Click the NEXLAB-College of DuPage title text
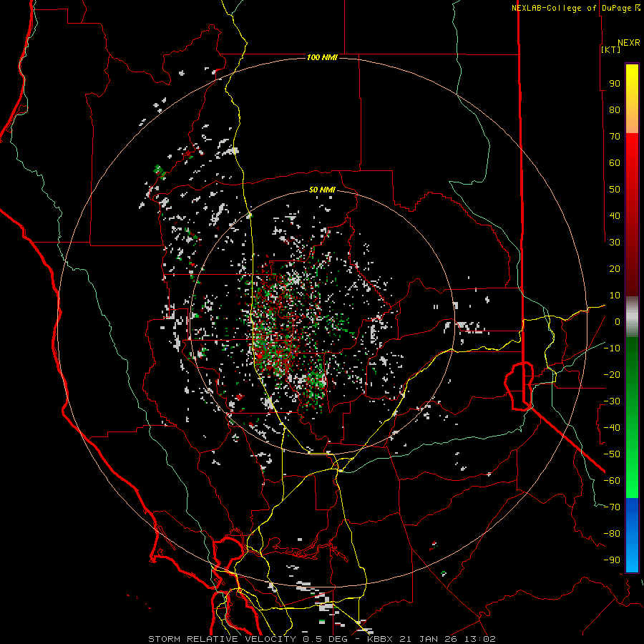Image resolution: width=644 pixels, height=644 pixels. 572,8
